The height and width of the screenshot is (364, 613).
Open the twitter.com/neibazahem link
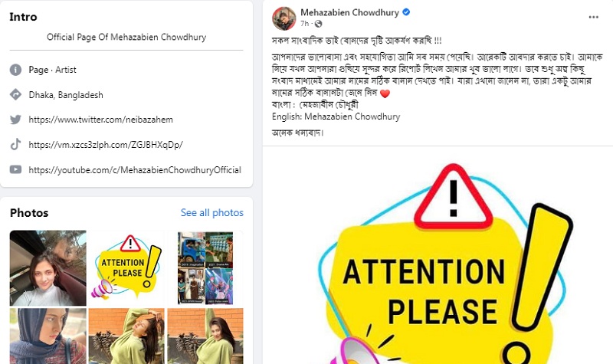point(101,120)
